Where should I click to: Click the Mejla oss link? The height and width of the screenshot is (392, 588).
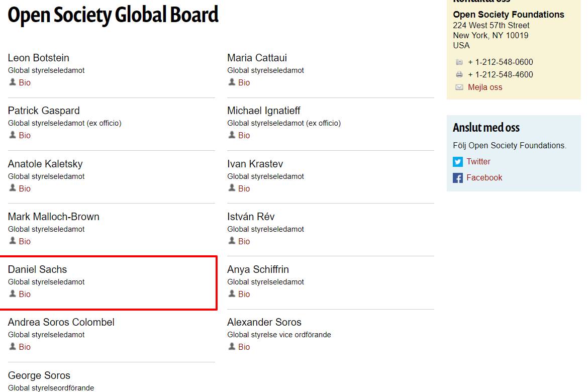[485, 87]
